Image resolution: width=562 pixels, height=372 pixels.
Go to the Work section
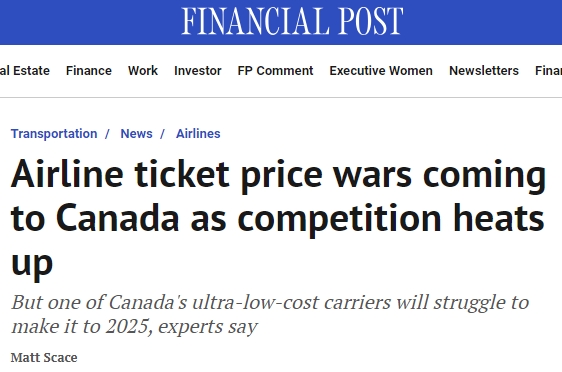click(x=143, y=71)
